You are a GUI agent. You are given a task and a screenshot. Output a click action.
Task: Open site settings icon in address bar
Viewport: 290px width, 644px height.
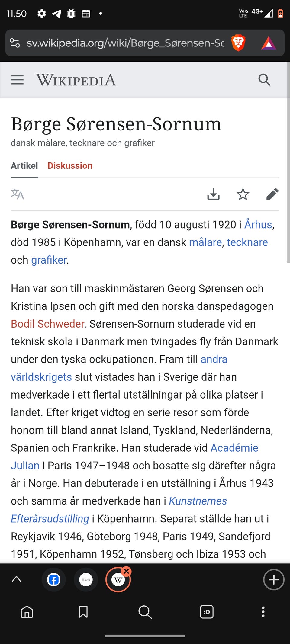(15, 43)
